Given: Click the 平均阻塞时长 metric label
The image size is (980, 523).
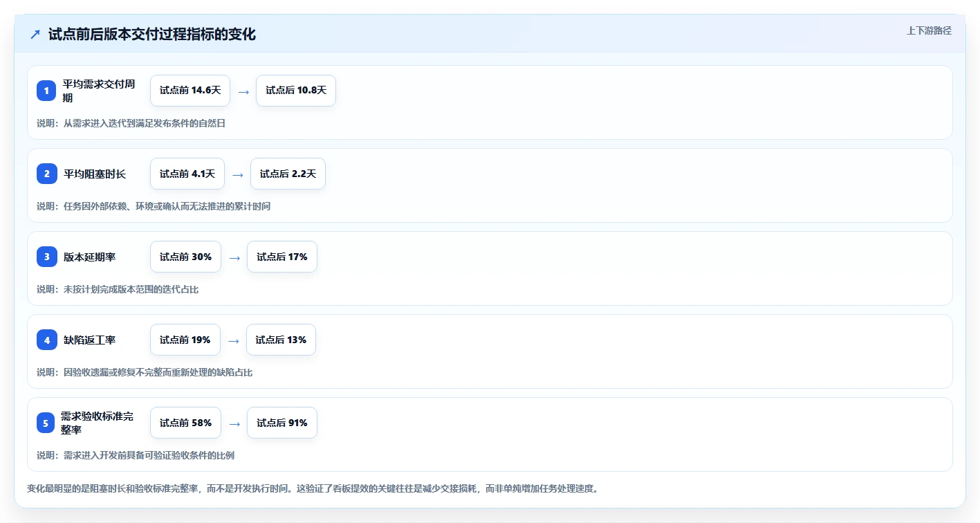Looking at the screenshot, I should [95, 174].
